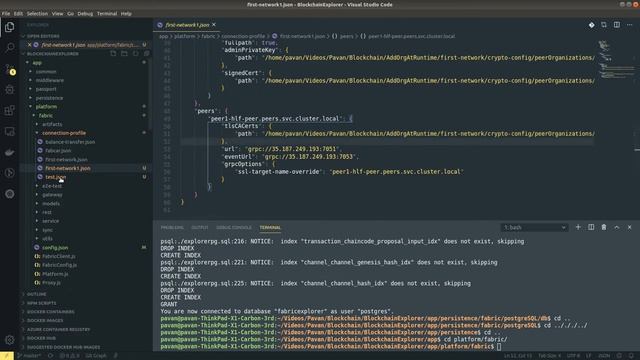This screenshot has width=640, height=360.
Task: Split the terminal panel
Action: coord(591,227)
